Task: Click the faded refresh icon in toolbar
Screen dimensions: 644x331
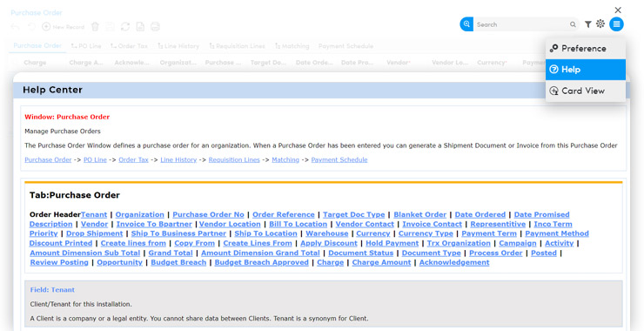Action: (x=124, y=27)
